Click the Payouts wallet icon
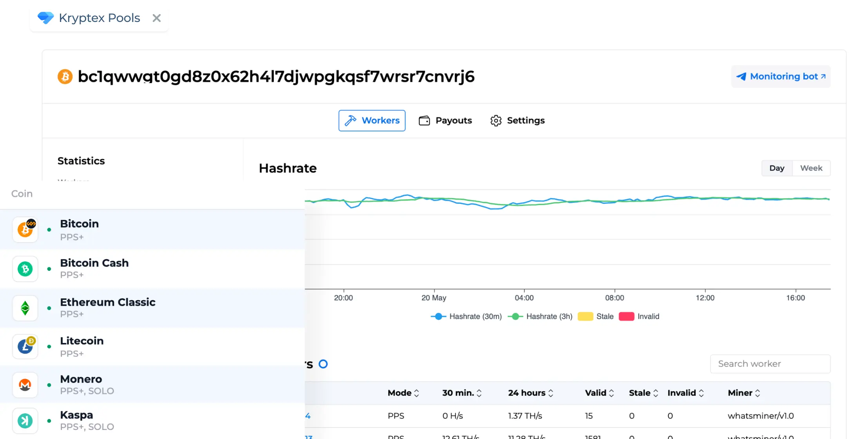This screenshot has width=868, height=439. pyautogui.click(x=424, y=120)
